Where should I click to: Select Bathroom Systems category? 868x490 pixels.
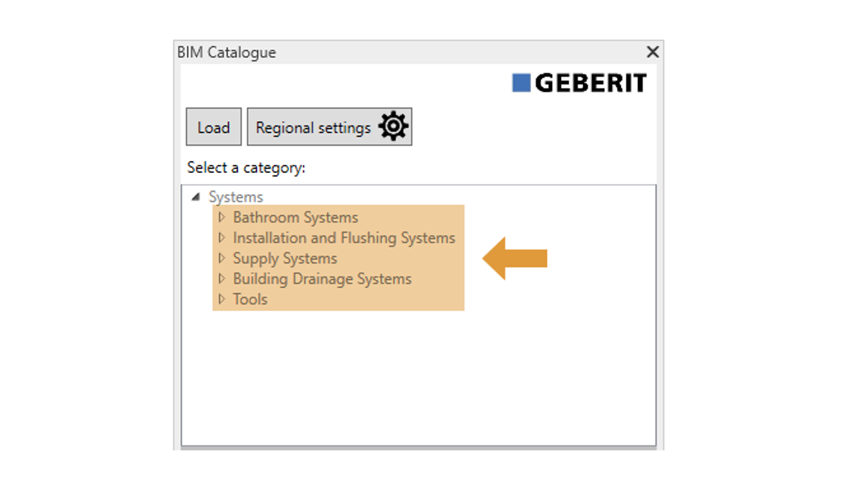pyautogui.click(x=295, y=218)
